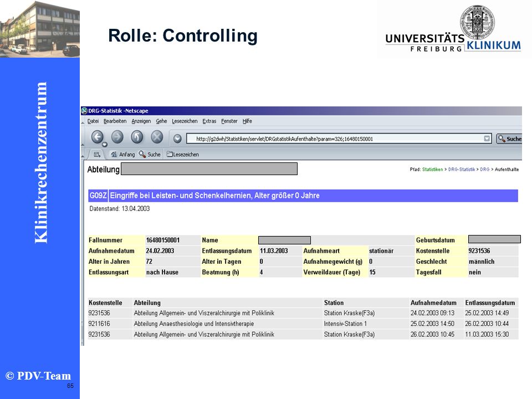Click the Netscape icon in title bar

pos(84,111)
